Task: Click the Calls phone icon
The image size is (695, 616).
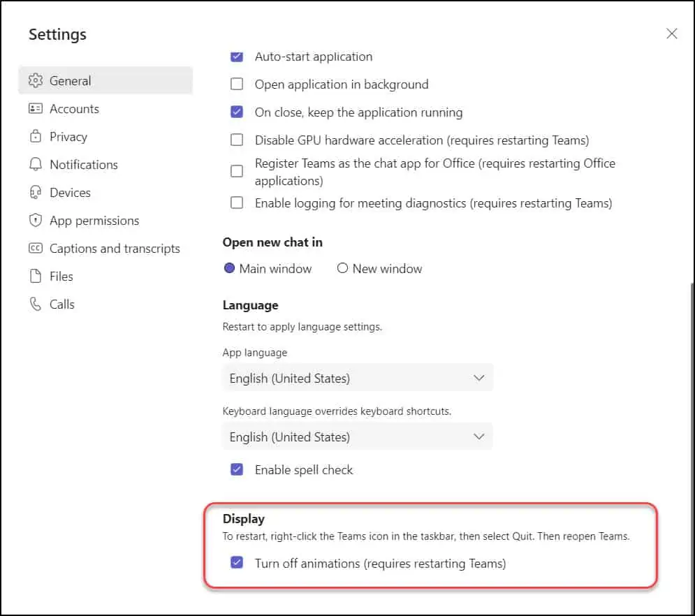Action: point(36,305)
